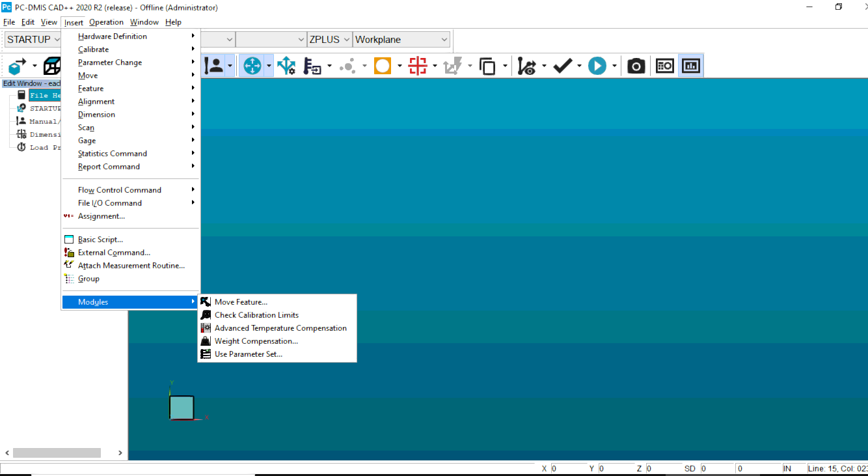Screen dimensions: 868x476
Task: Click the blue play execute icon
Action: pos(597,66)
